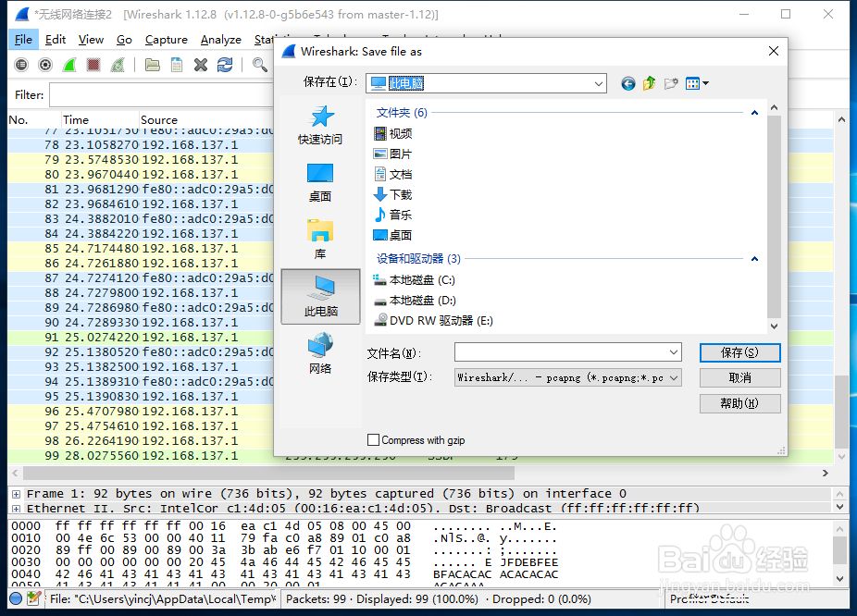Screen dimensions: 857x616
Task: Select 快速访问 in the places sidebar
Action: [320, 125]
